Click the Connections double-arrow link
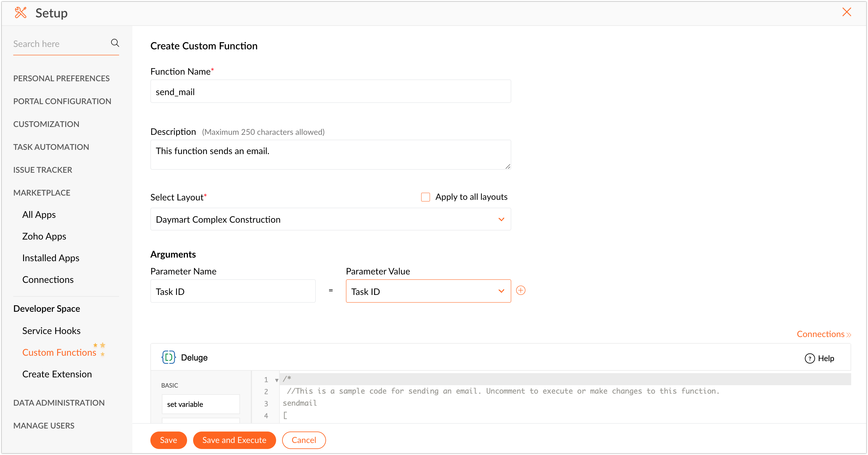 pos(823,334)
